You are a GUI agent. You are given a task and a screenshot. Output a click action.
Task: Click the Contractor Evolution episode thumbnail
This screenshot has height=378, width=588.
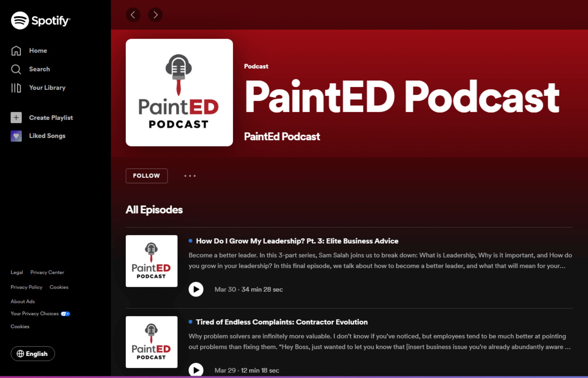pos(151,342)
